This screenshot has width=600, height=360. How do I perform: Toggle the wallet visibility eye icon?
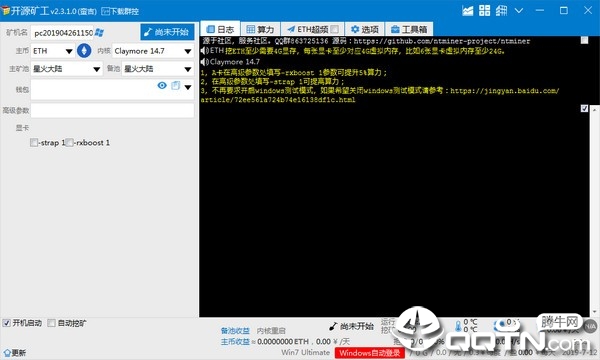point(162,85)
